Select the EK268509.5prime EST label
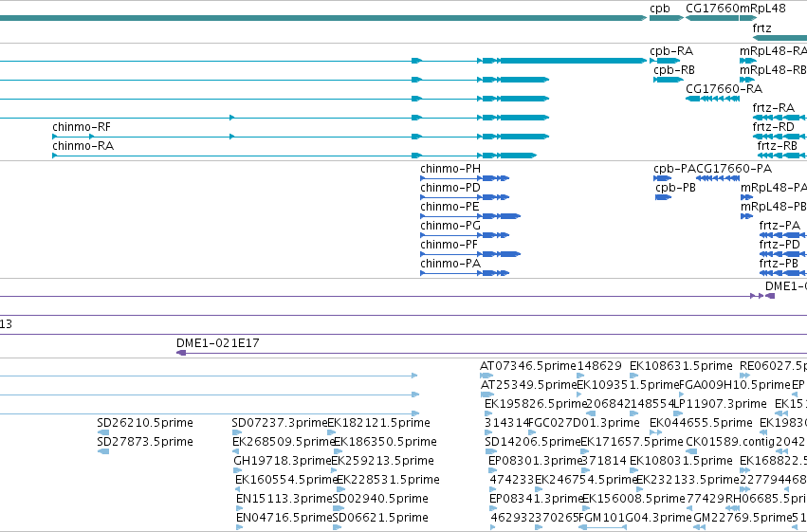This screenshot has width=807, height=532. coord(284,442)
